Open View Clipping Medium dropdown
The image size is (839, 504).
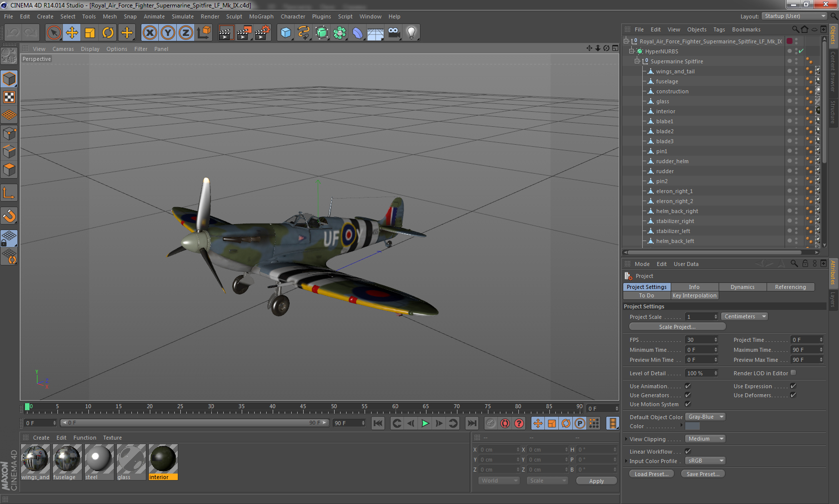705,439
